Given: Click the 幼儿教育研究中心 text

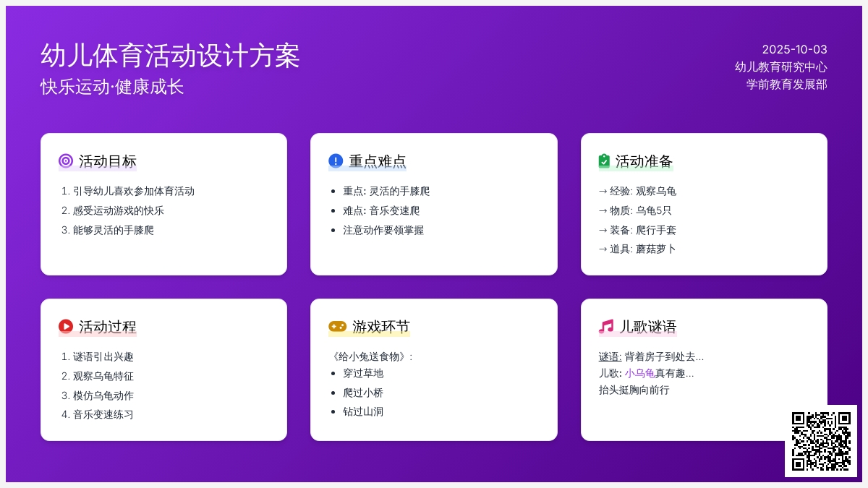Looking at the screenshot, I should tap(780, 67).
